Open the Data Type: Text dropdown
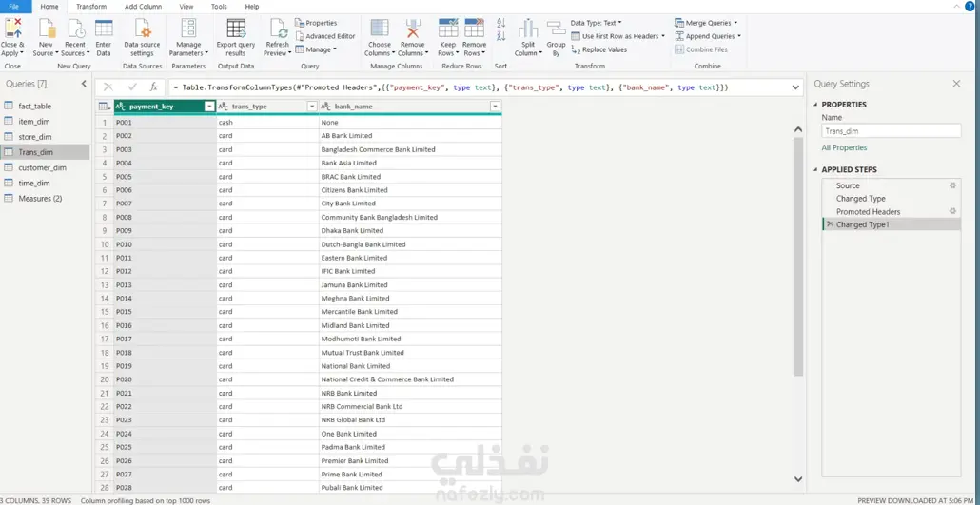 [x=597, y=23]
